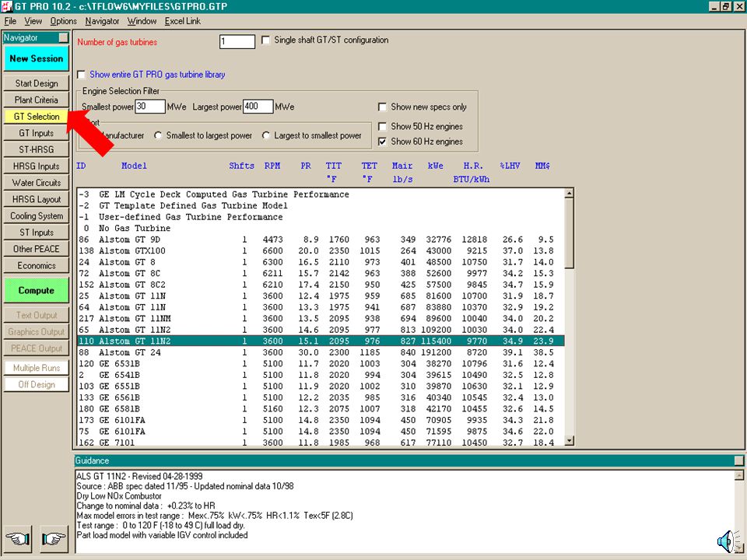The image size is (747, 560).
Task: Click the right-pointing hand next icon
Action: [54, 538]
